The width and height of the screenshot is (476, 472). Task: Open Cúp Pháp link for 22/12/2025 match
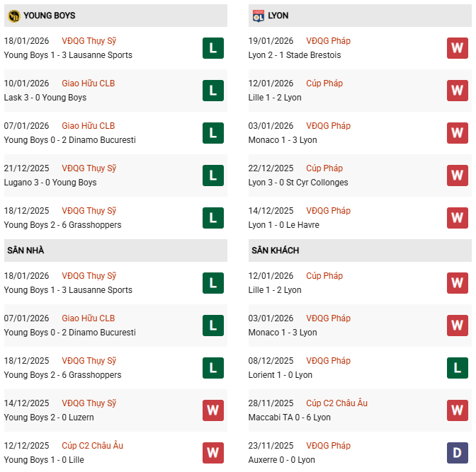[x=324, y=168]
